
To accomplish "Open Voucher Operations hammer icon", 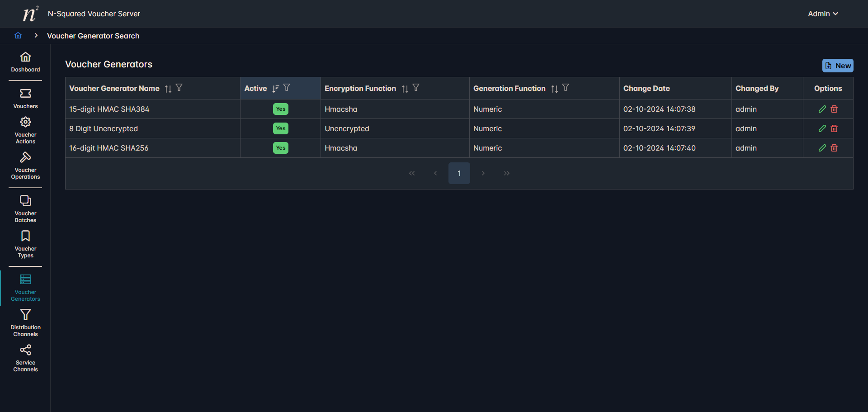I will 25,158.
